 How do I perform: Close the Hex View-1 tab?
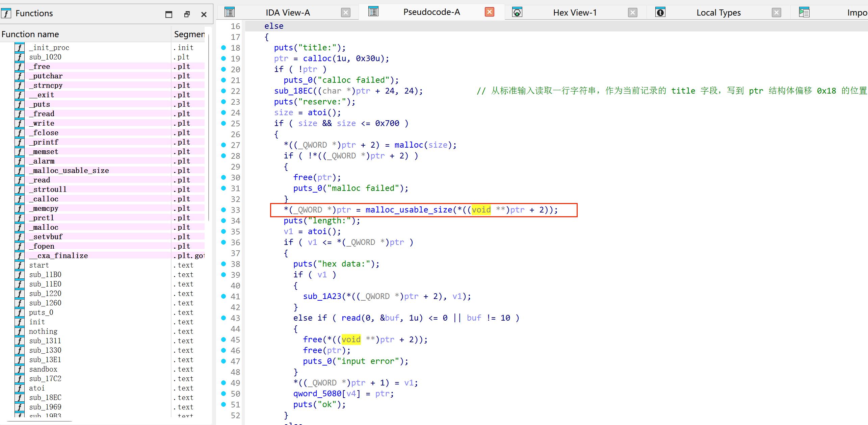633,12
